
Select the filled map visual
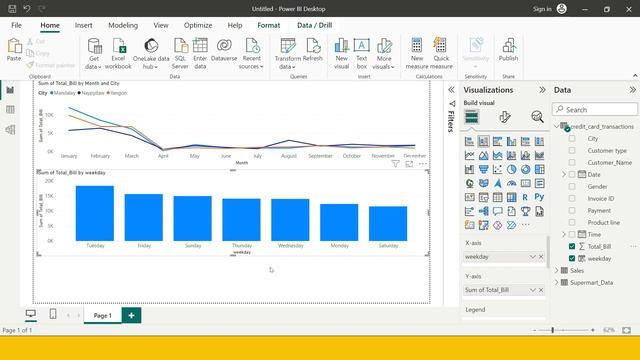(483, 183)
